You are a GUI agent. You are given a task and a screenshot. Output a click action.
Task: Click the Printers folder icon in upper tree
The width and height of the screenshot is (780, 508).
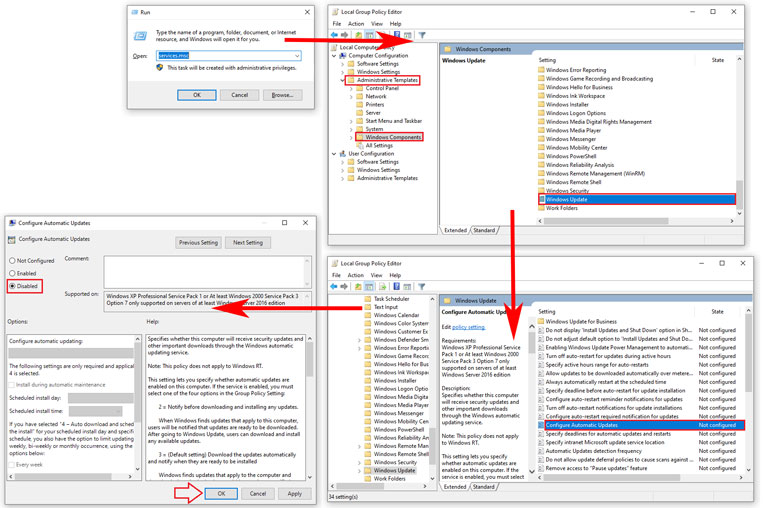click(x=360, y=104)
